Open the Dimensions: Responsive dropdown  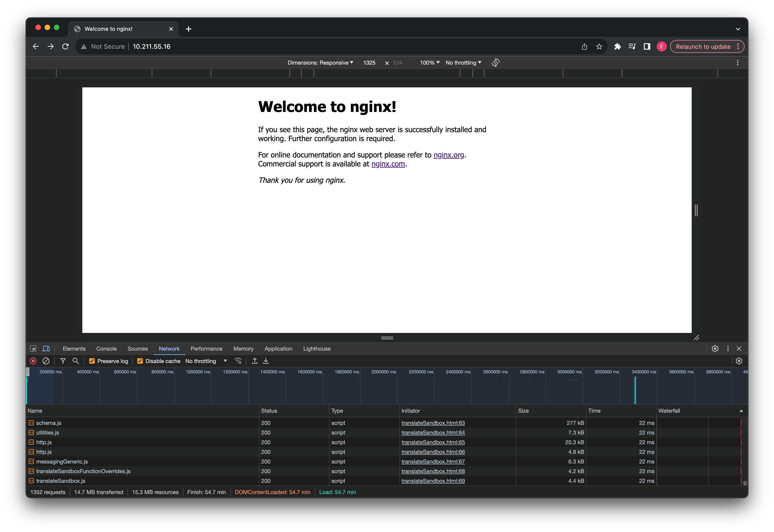(x=320, y=63)
